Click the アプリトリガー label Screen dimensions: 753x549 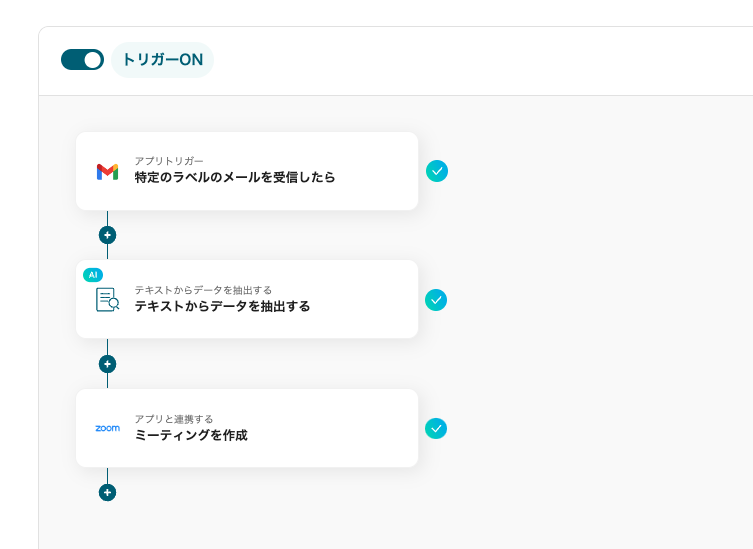(169, 161)
